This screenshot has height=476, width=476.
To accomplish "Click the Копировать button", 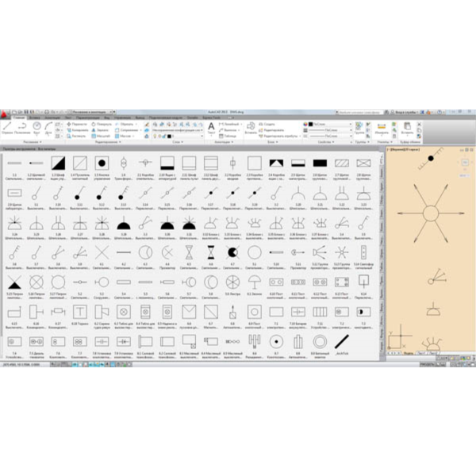I will 78,130.
